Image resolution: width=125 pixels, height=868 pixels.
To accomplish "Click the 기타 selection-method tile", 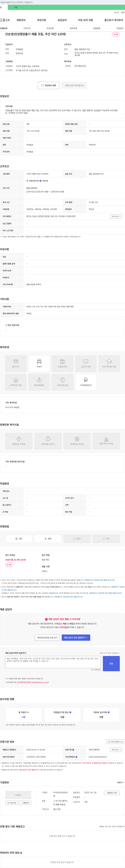I will [106, 539].
